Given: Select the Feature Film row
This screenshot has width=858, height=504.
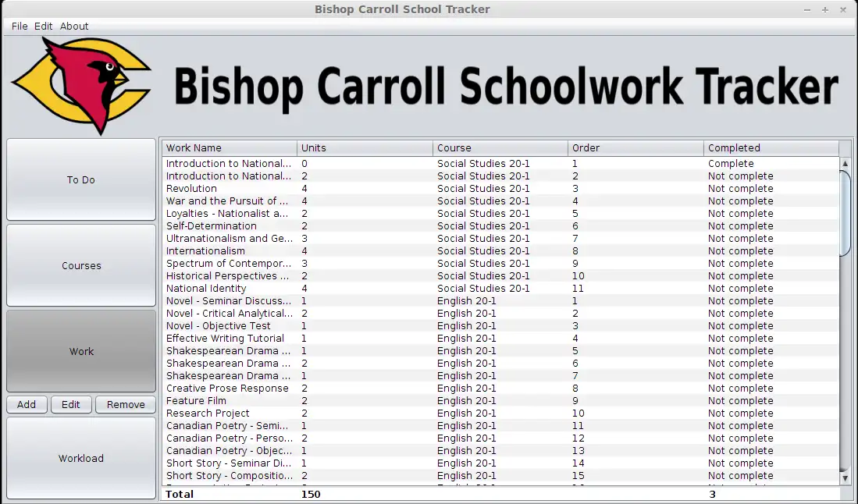Looking at the screenshot, I should coord(500,401).
